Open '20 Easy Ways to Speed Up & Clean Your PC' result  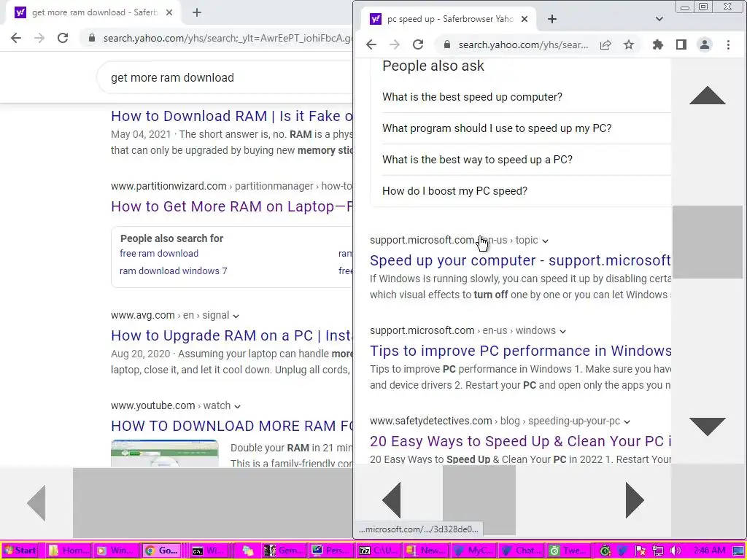coord(520,441)
